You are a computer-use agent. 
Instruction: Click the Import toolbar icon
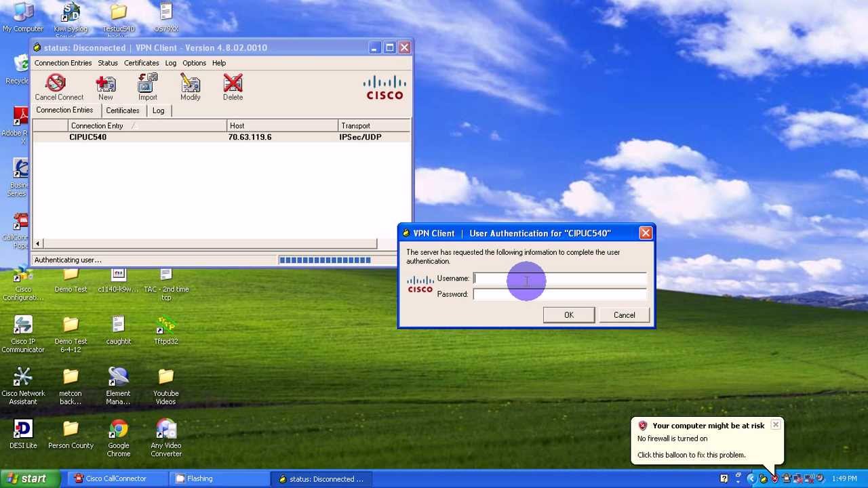click(147, 87)
